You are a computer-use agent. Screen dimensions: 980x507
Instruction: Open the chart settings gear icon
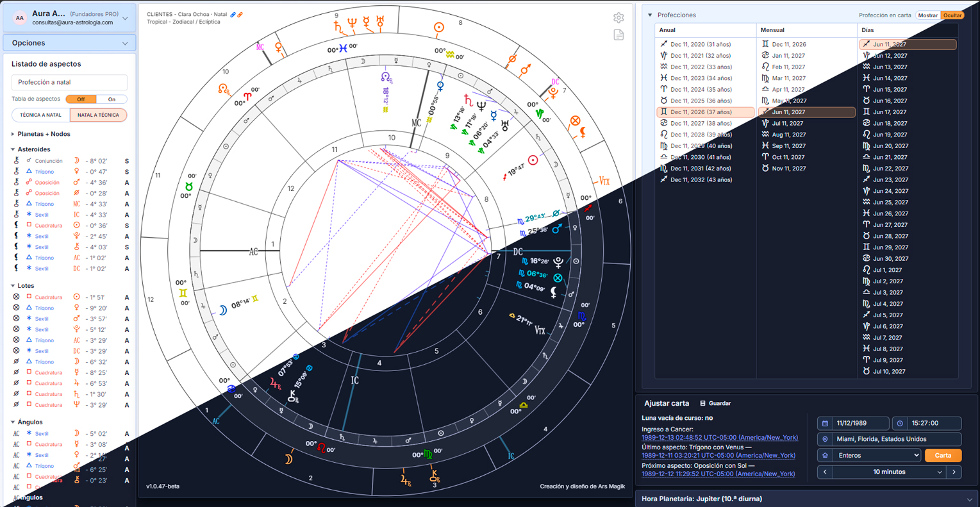pyautogui.click(x=618, y=18)
